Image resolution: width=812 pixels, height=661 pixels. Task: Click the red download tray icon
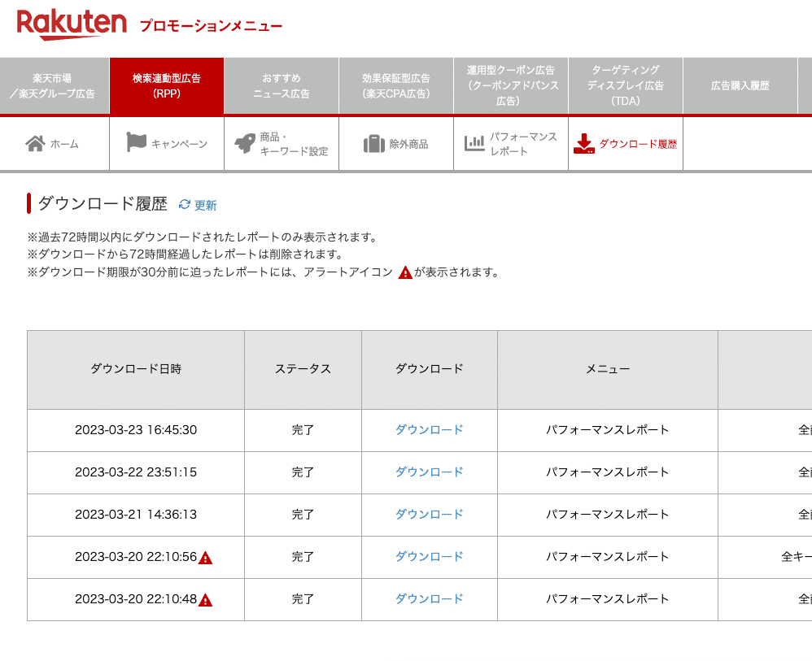coord(584,144)
